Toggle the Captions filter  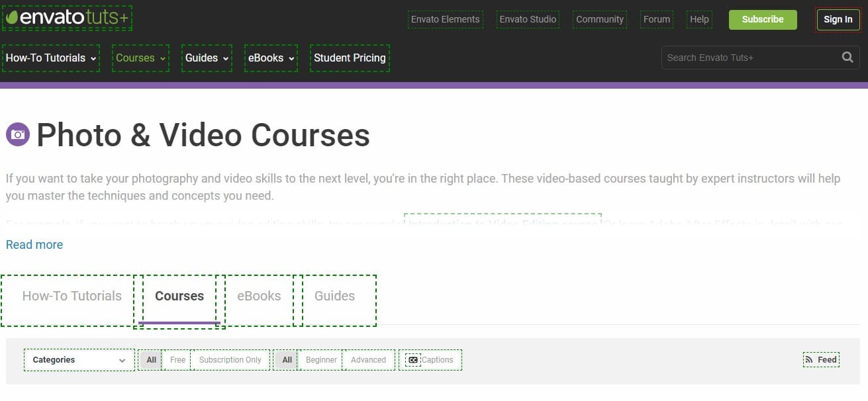coord(430,360)
